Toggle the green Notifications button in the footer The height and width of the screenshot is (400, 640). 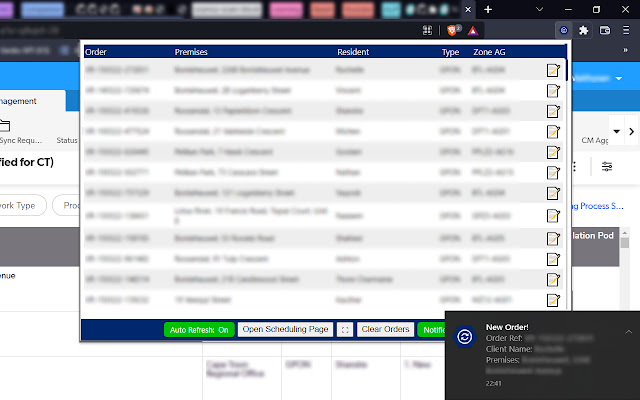coord(432,329)
